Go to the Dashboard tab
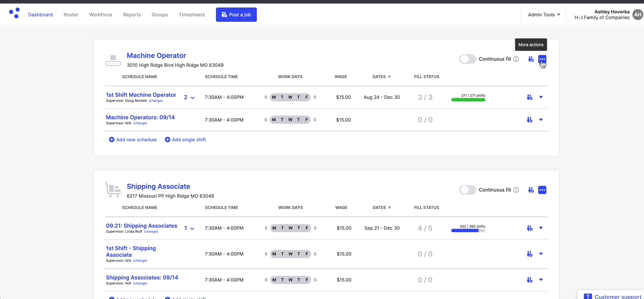644x299 pixels. tap(40, 15)
